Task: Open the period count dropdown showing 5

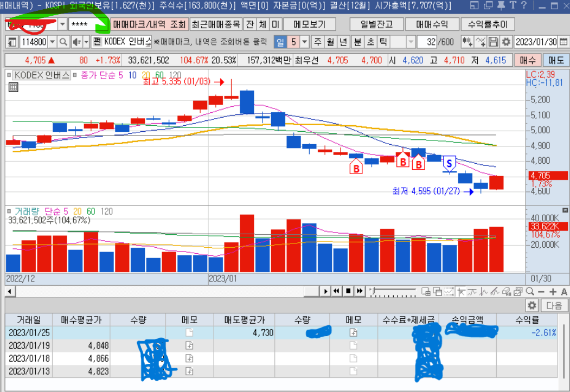Action: (x=305, y=42)
